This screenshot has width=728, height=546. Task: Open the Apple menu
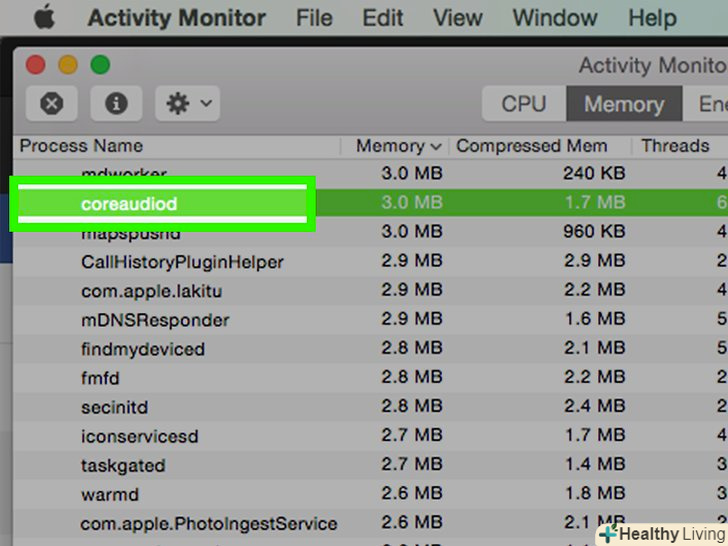pos(42,17)
